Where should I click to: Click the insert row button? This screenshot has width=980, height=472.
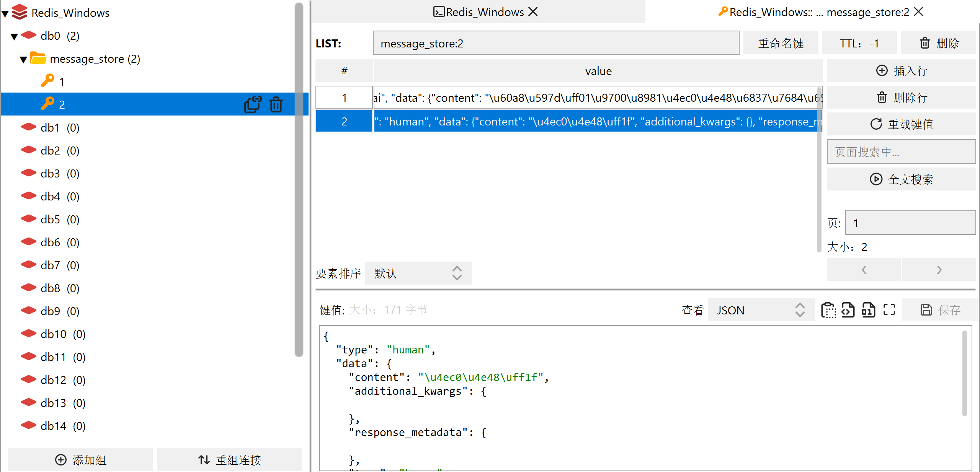tap(901, 71)
